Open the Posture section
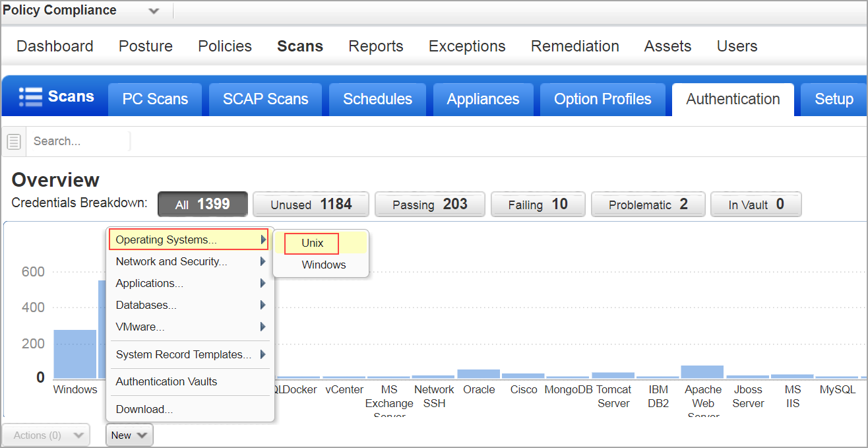This screenshot has height=448, width=868. pos(146,46)
